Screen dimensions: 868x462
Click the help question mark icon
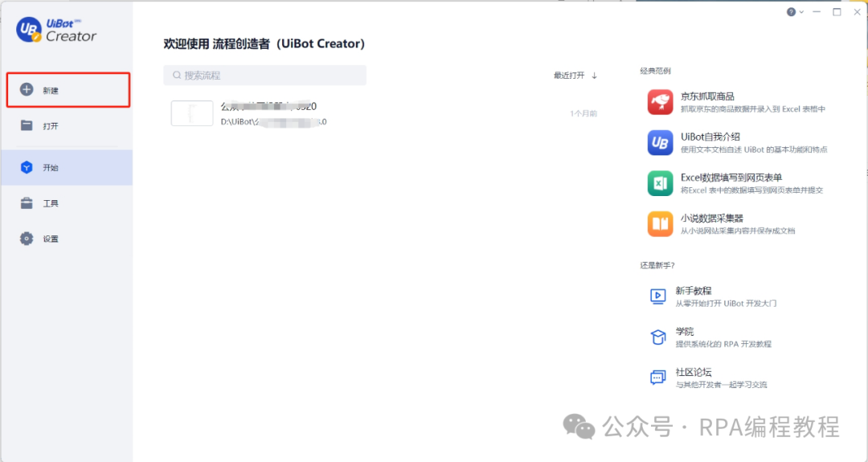point(791,11)
